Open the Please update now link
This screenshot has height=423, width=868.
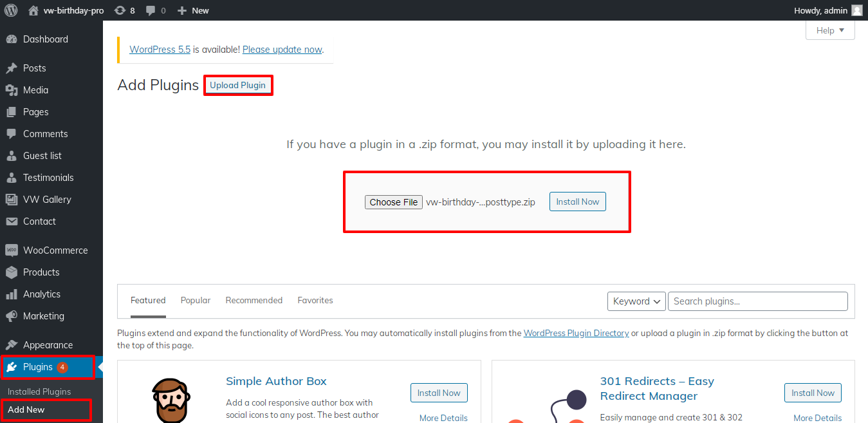coord(282,50)
